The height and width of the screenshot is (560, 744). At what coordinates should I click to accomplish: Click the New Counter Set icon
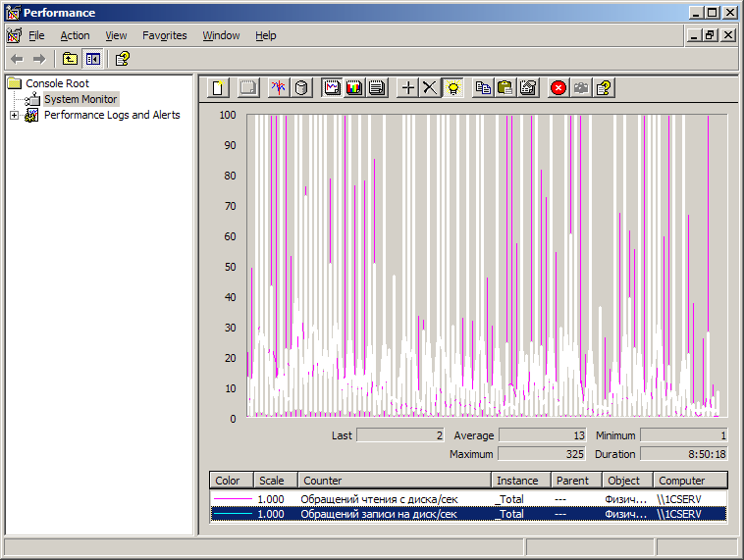(x=219, y=88)
